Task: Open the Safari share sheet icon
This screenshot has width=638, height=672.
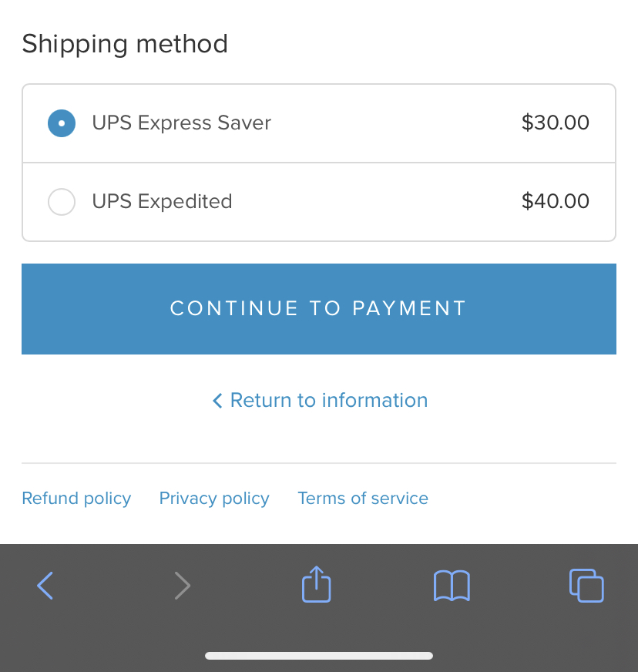Action: coord(316,584)
